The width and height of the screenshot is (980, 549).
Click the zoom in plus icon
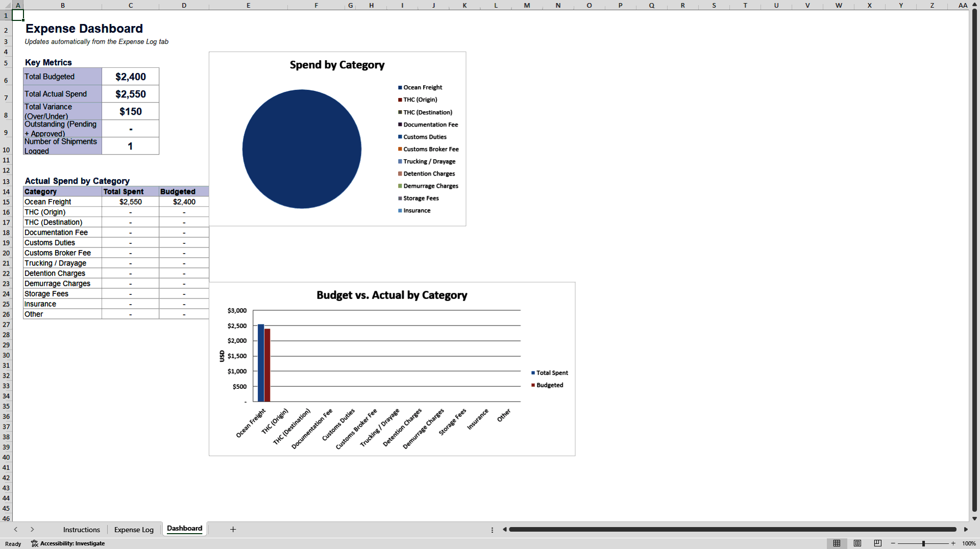(953, 543)
